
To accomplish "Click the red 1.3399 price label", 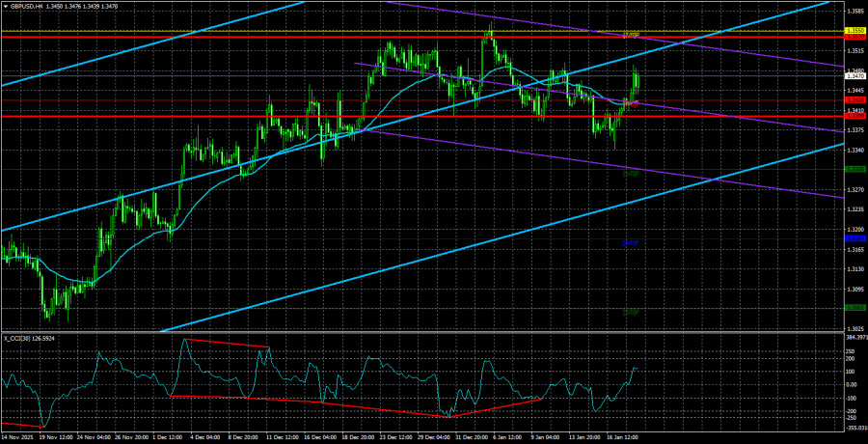I will (854, 116).
